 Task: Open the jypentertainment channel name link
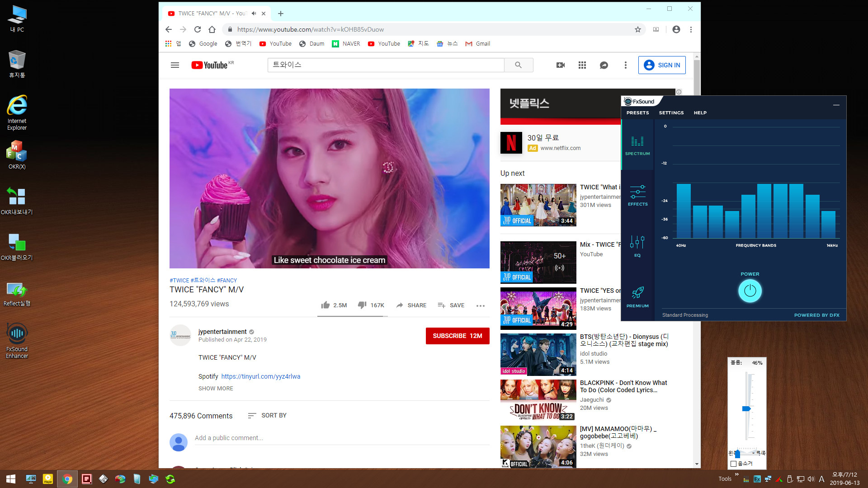pyautogui.click(x=222, y=332)
